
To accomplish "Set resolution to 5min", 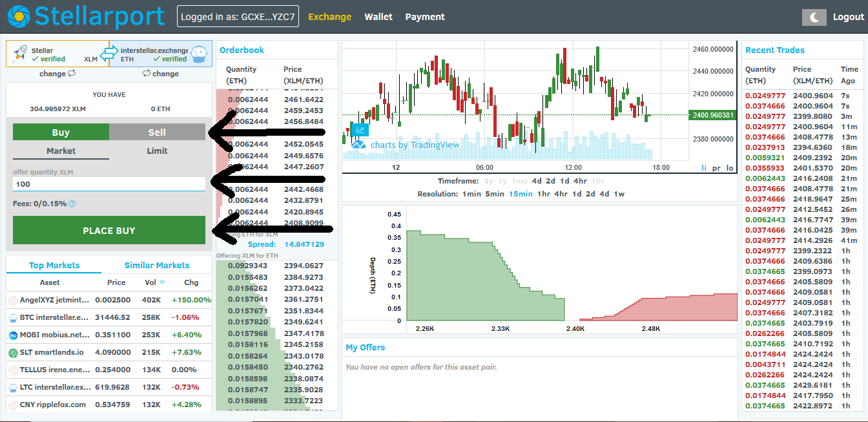I will click(495, 194).
